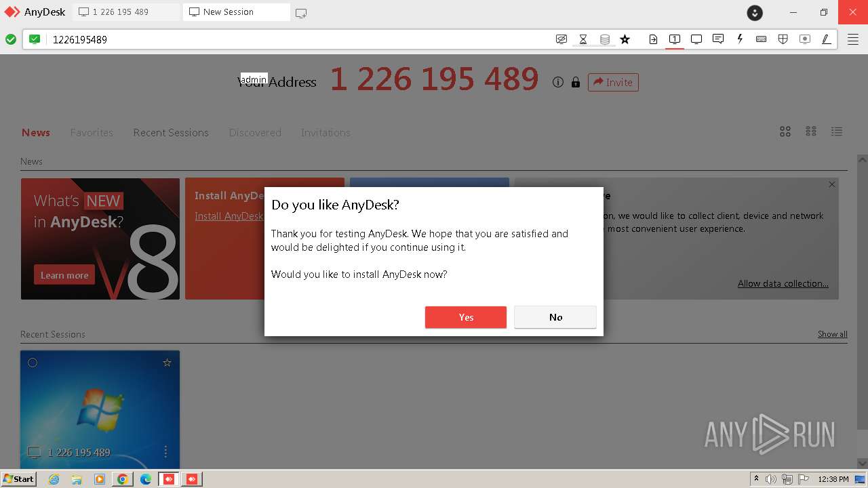The width and height of the screenshot is (868, 488).
Task: Open Microsoft Edge from the taskbar
Action: pos(146,479)
